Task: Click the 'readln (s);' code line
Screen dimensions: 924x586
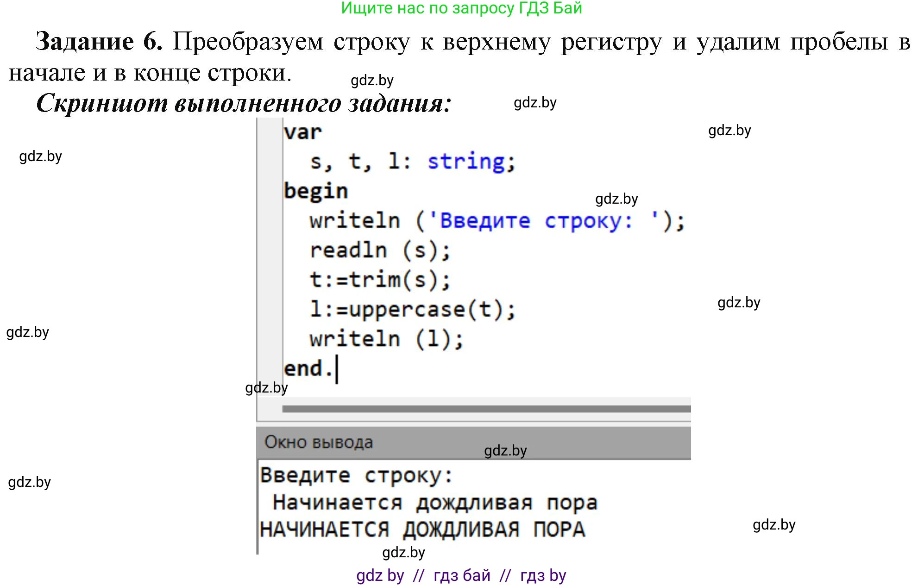Action: [x=380, y=250]
